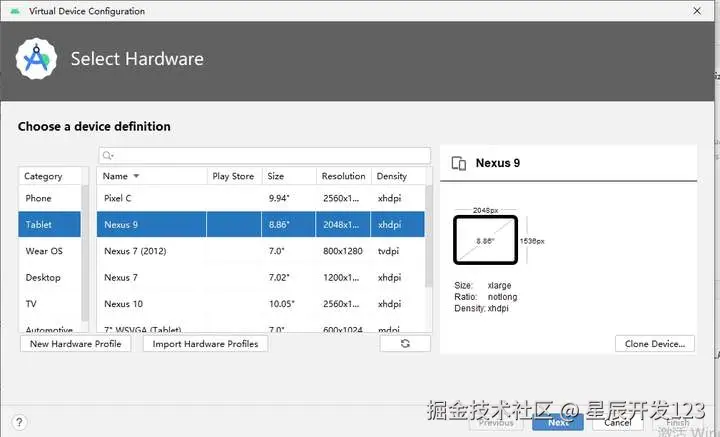This screenshot has width=720, height=437.
Task: Click the help question mark icon
Action: tap(19, 422)
